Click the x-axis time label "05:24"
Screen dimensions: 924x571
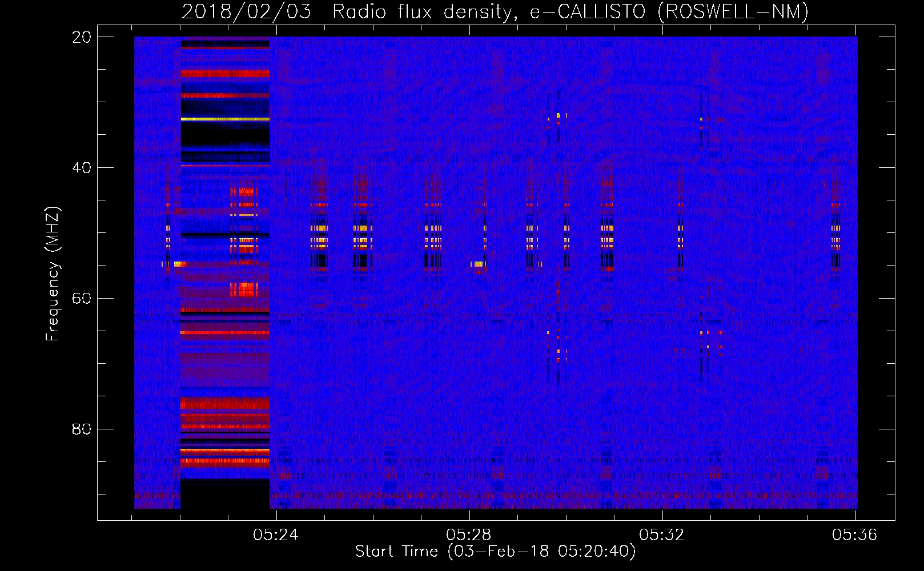click(x=276, y=535)
